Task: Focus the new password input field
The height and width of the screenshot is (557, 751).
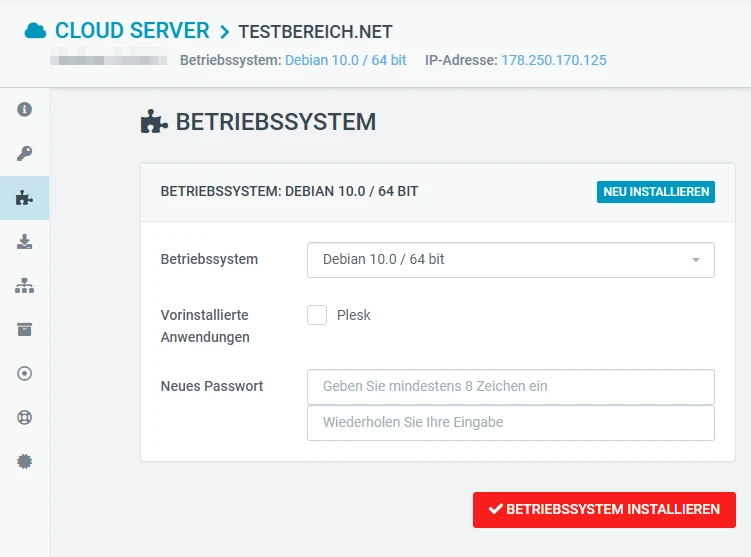Action: [510, 386]
